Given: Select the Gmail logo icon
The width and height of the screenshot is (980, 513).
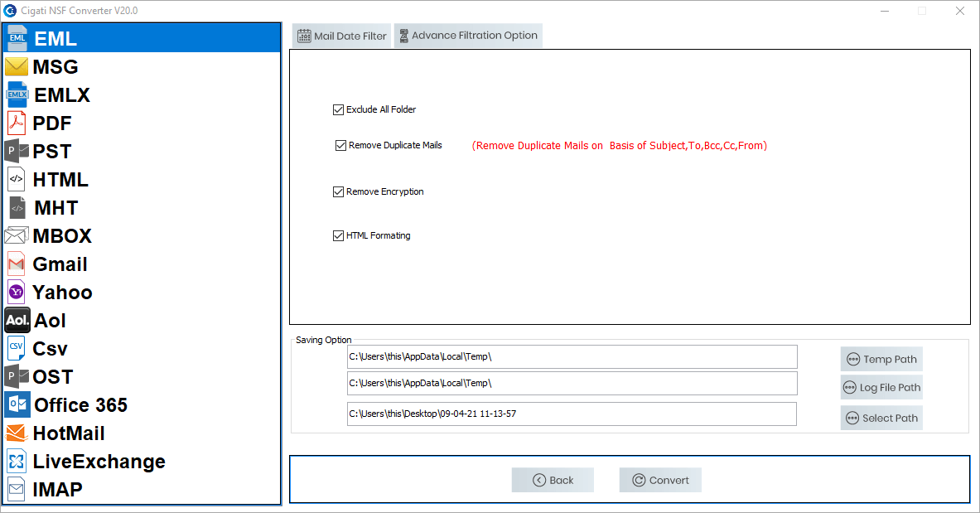Looking at the screenshot, I should click(17, 264).
